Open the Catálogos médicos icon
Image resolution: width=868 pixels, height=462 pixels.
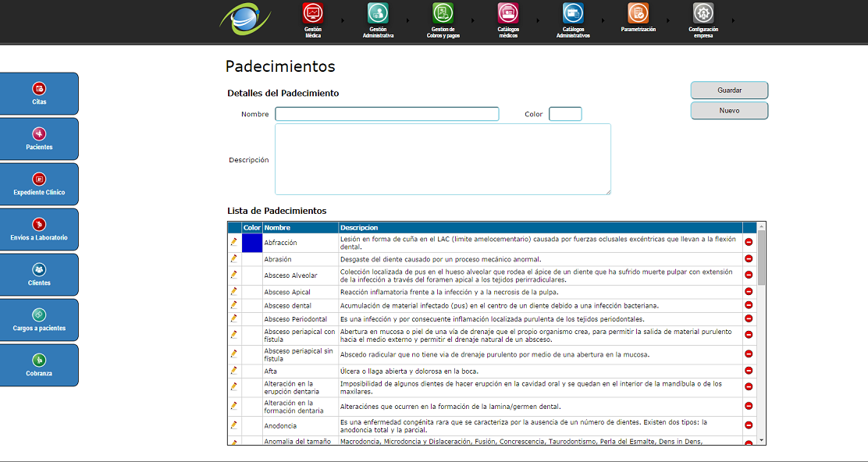(508, 13)
